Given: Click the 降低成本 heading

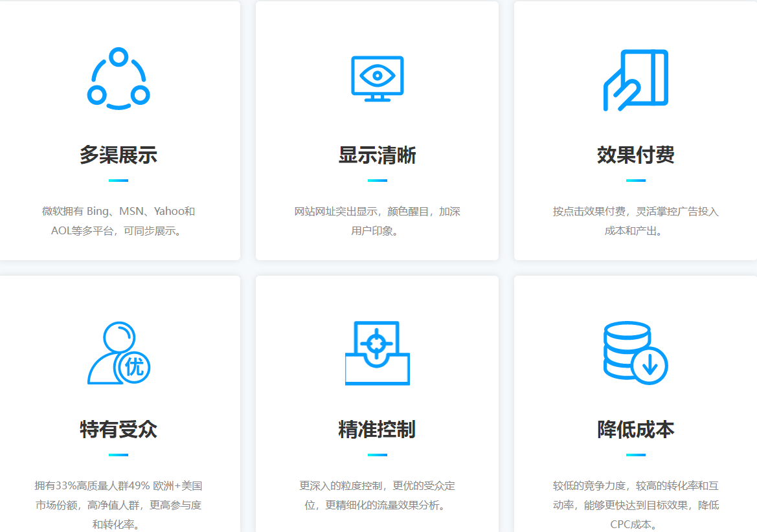Looking at the screenshot, I should [x=635, y=429].
